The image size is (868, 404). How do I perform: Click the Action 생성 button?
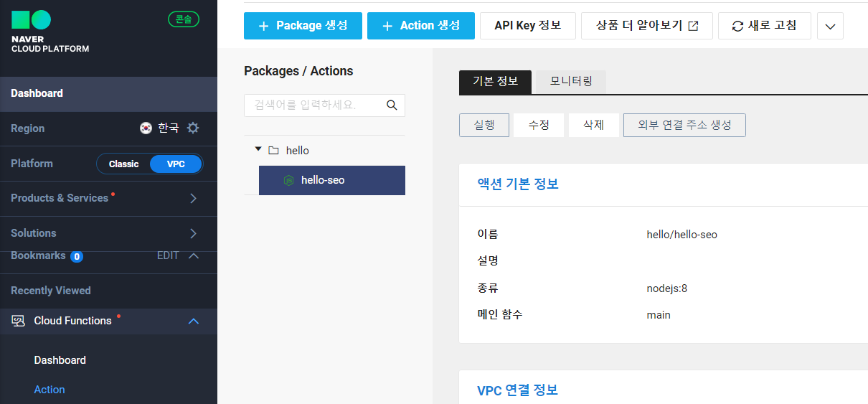click(x=421, y=26)
